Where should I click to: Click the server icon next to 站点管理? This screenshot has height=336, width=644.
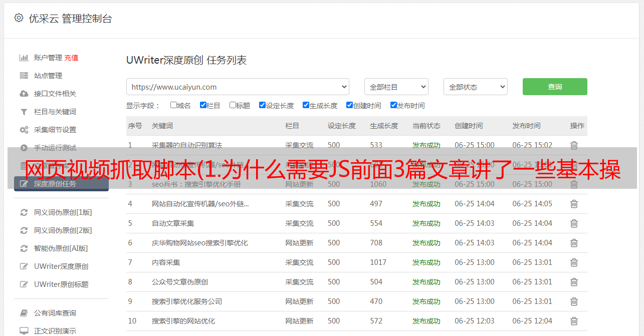tap(24, 76)
